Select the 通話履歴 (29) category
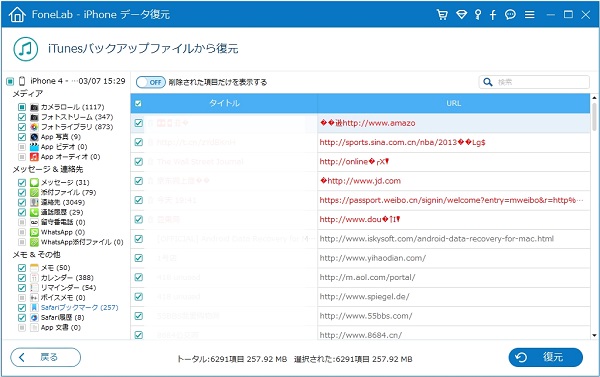This screenshot has height=377, width=600. pyautogui.click(x=62, y=212)
